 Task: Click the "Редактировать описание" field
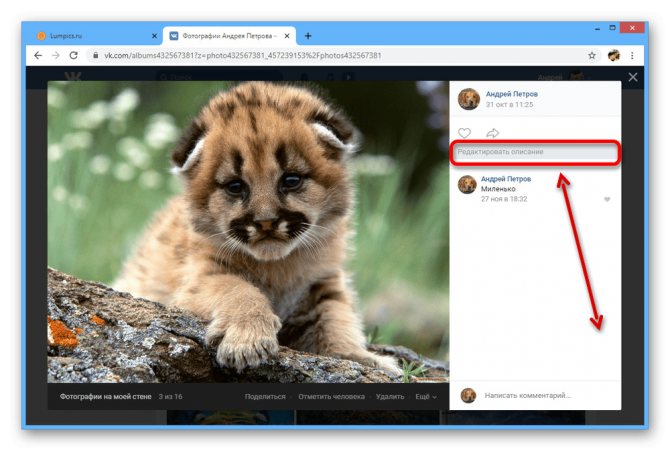coord(535,152)
